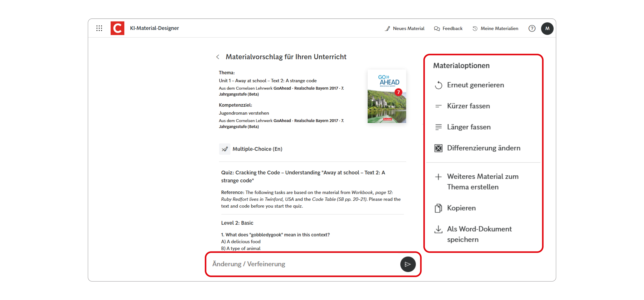Click the Differenzierung ändern icon

click(439, 148)
